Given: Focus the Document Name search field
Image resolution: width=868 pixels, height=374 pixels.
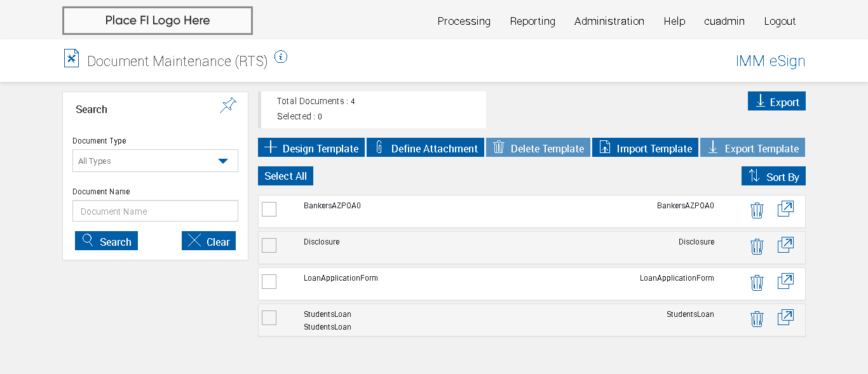Looking at the screenshot, I should tap(155, 211).
